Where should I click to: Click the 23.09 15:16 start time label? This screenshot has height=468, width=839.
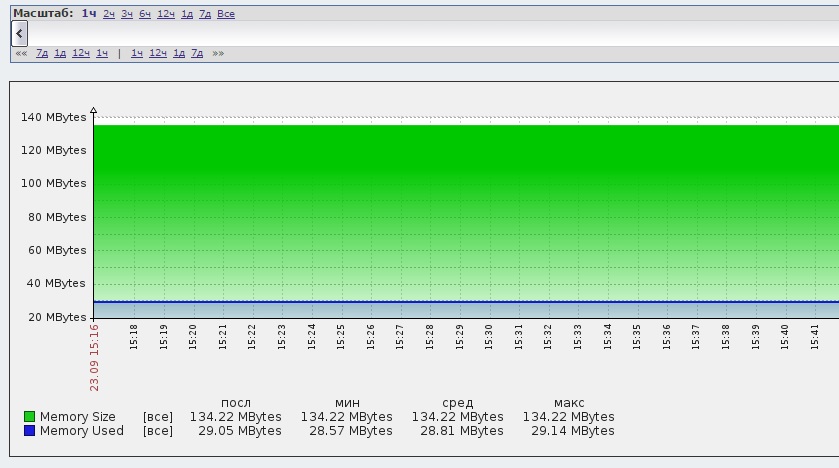click(94, 358)
